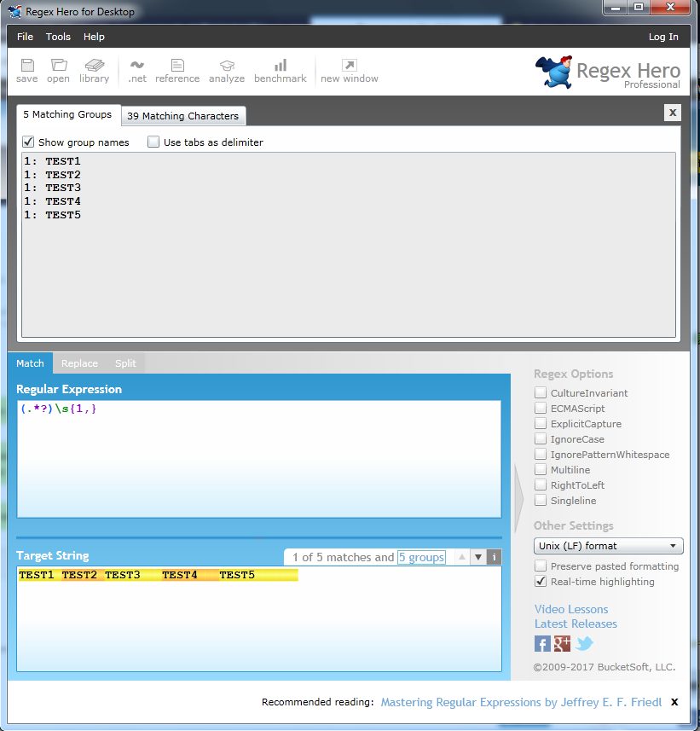Collapse the options panel arrow
700x731 pixels.
(518, 498)
